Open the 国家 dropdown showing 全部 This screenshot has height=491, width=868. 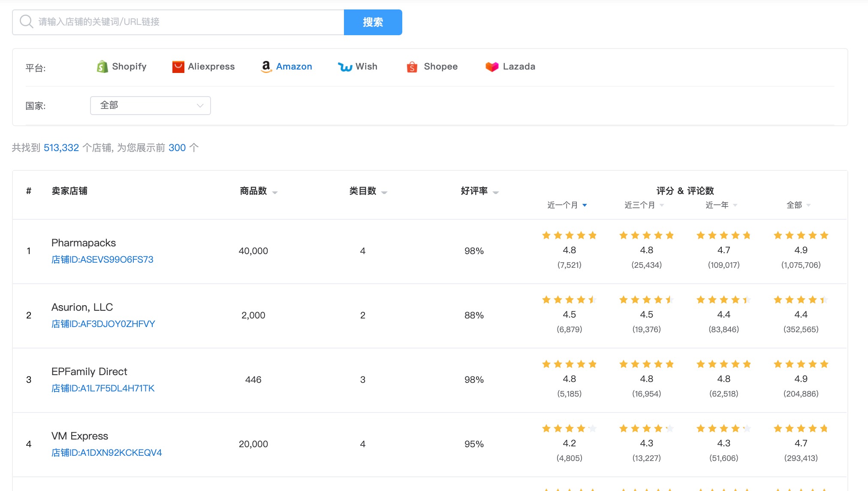pyautogui.click(x=151, y=106)
